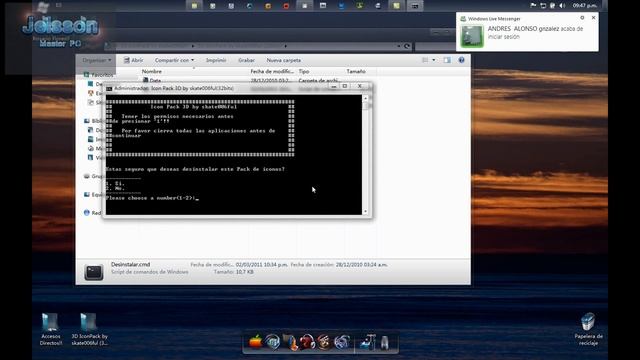Click the Windows Start orb
This screenshot has width=640, height=360.
tap(42, 6)
